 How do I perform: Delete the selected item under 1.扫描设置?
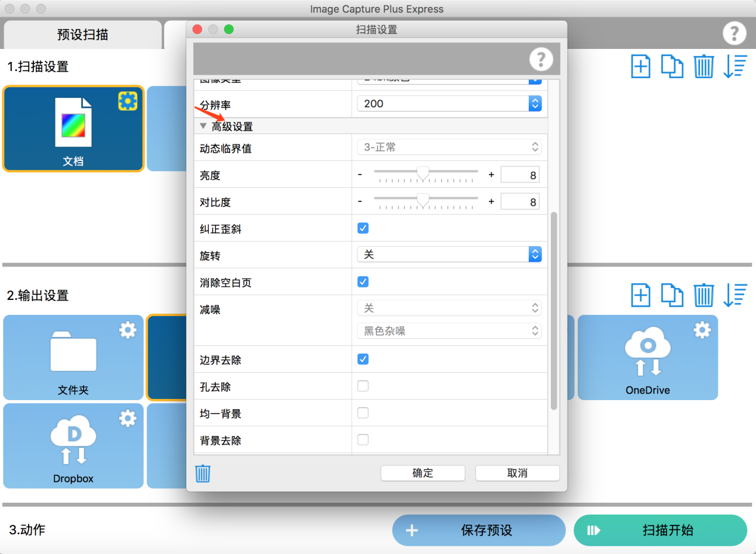704,66
